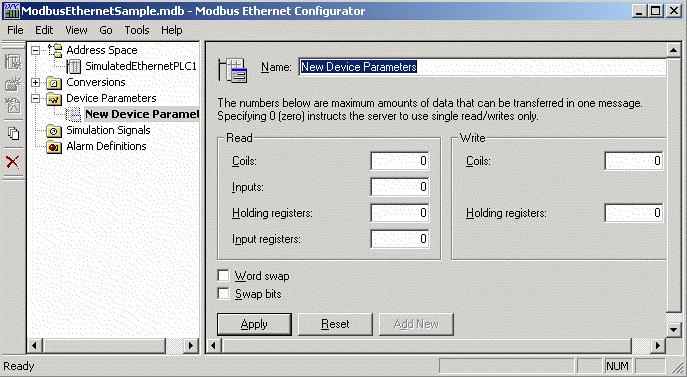Click the Read Holding registers input field

[x=400, y=213]
